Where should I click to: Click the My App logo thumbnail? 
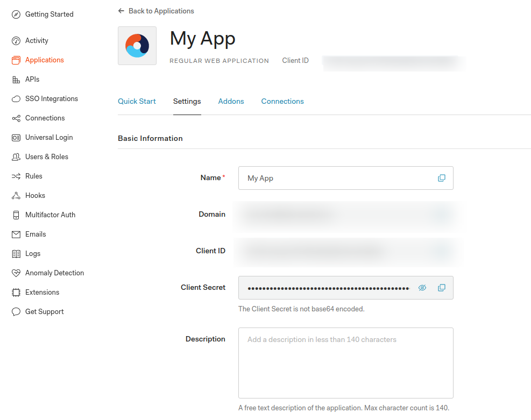[x=137, y=46]
